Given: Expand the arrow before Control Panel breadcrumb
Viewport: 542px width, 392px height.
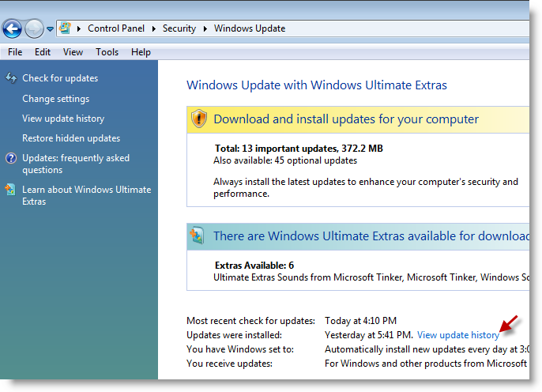Looking at the screenshot, I should click(79, 28).
